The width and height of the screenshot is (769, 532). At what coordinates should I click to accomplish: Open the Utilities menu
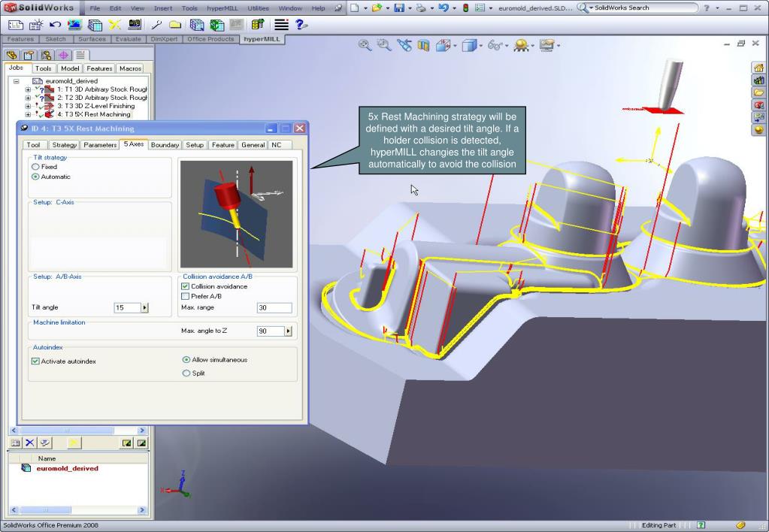[258, 8]
